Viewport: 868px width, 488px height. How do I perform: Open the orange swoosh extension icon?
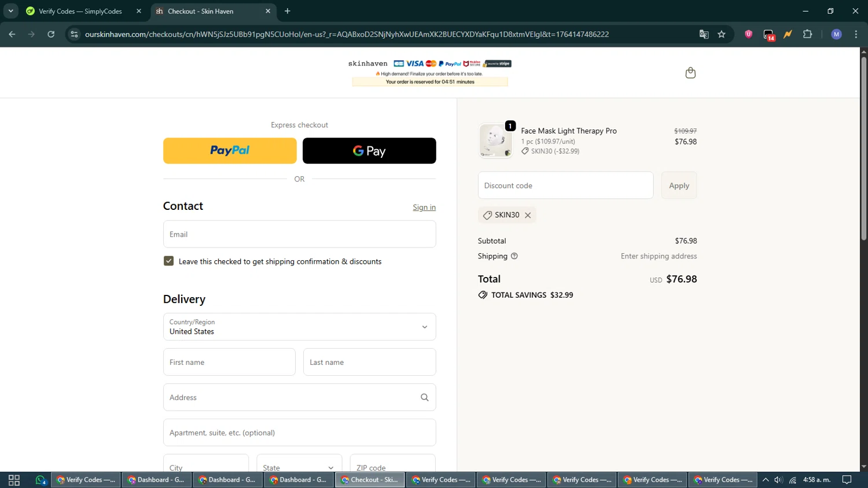(788, 34)
